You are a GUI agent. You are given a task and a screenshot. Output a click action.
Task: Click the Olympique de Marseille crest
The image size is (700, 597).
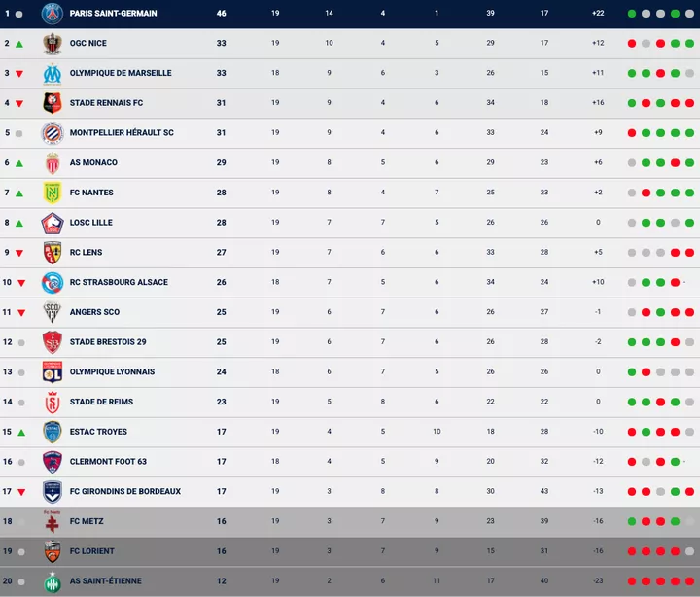point(52,73)
